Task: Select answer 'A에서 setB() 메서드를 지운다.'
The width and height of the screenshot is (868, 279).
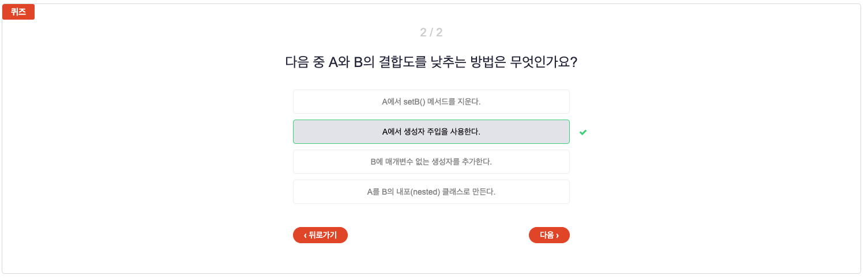Action: click(431, 102)
